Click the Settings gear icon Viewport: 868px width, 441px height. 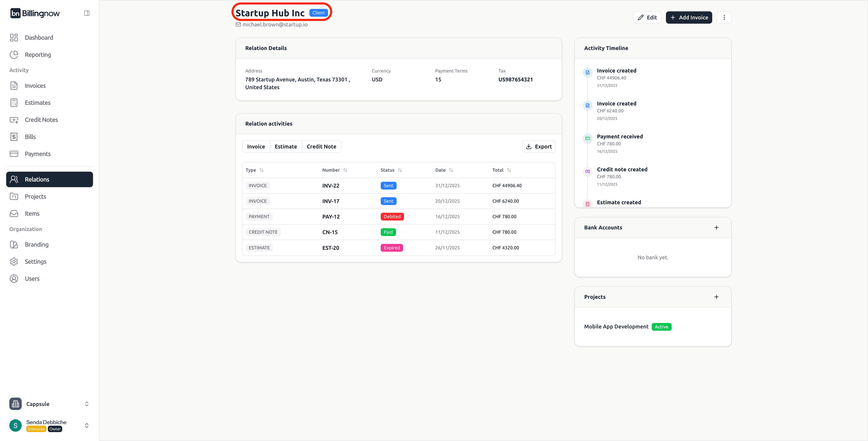click(14, 262)
